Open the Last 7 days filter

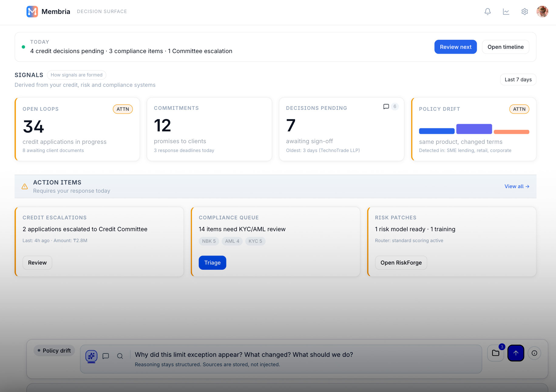518,79
